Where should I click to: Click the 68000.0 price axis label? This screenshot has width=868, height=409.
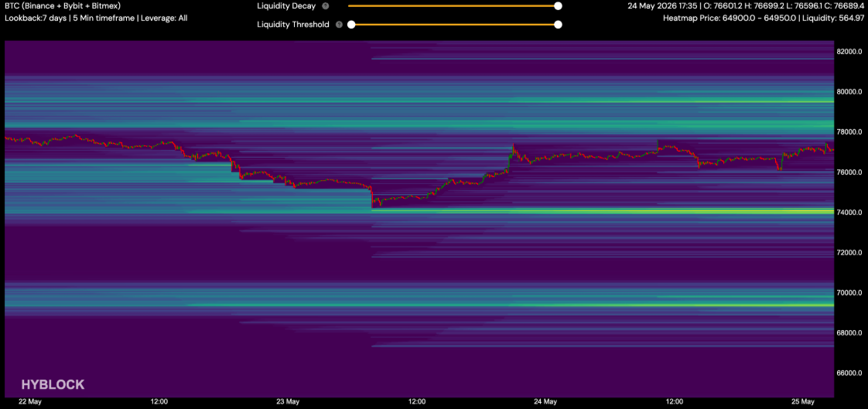pyautogui.click(x=849, y=332)
